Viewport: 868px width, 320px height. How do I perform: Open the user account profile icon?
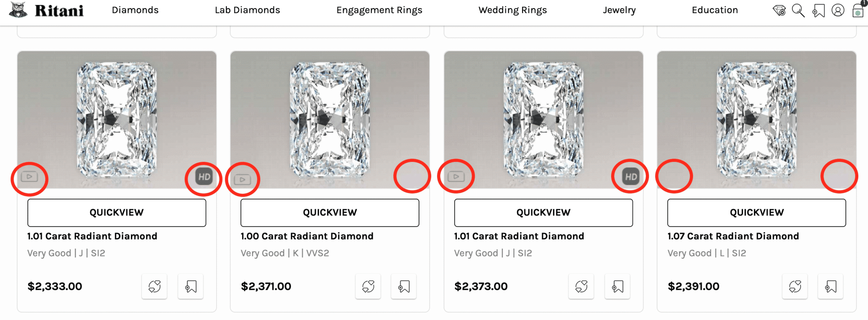[838, 11]
